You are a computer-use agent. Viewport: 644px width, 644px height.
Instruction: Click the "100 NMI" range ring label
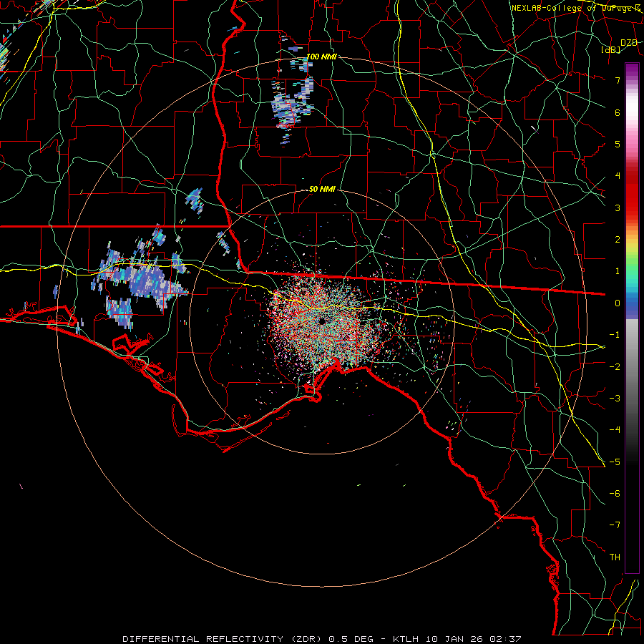point(321,57)
